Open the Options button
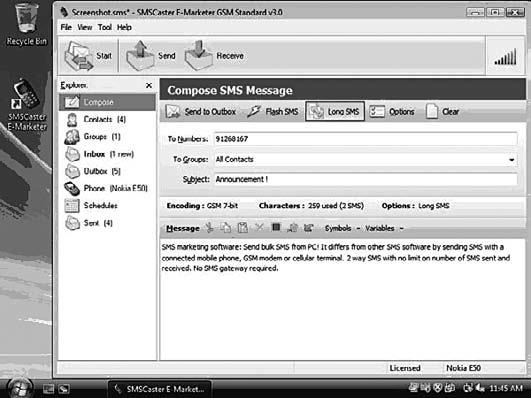 click(x=392, y=111)
